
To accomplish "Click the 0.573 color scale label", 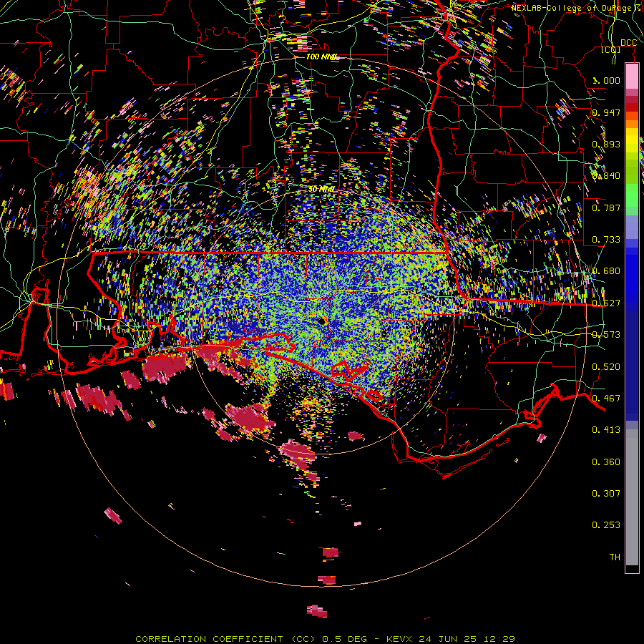I will click(x=606, y=335).
